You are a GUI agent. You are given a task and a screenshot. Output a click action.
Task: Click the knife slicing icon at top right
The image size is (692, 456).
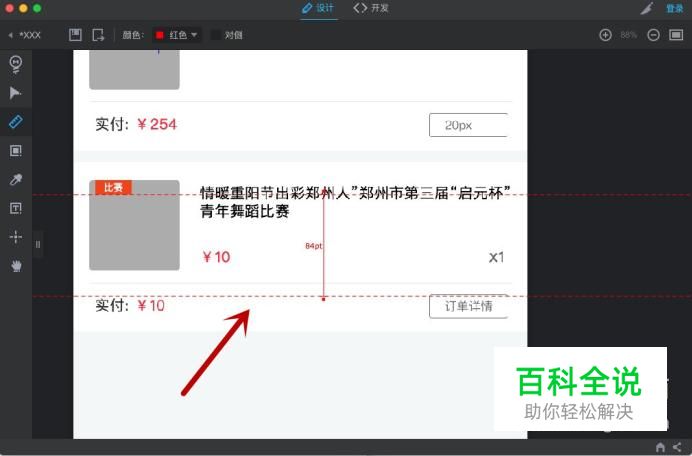coord(647,8)
